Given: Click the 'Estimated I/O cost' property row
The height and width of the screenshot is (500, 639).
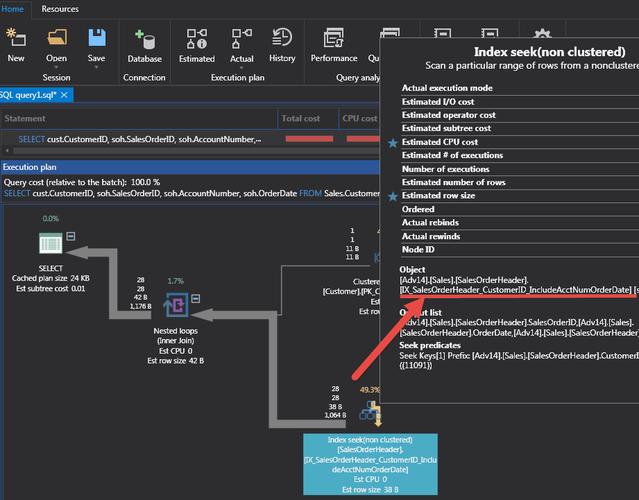Looking at the screenshot, I should point(520,101).
